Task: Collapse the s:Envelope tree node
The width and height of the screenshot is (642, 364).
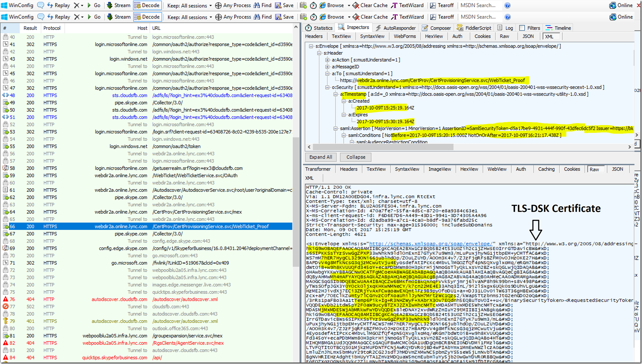Action: click(x=311, y=46)
